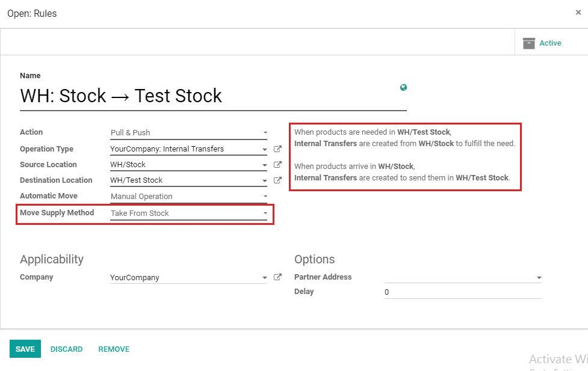Discard changes with DISCARD button

[x=66, y=349]
